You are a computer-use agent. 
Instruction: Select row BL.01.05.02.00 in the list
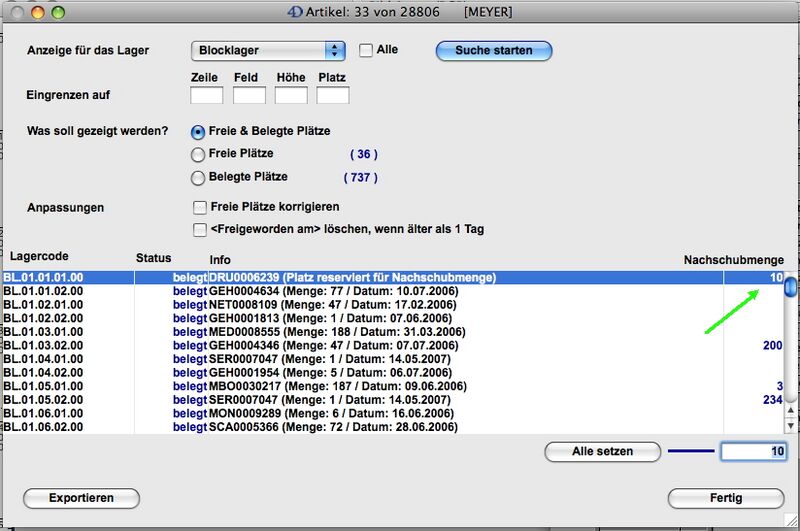(x=300, y=399)
